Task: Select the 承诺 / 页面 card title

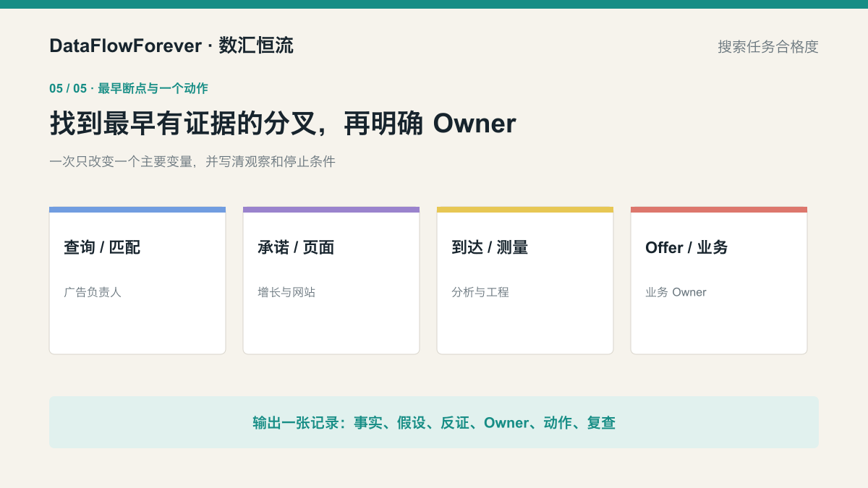Action: coord(296,247)
